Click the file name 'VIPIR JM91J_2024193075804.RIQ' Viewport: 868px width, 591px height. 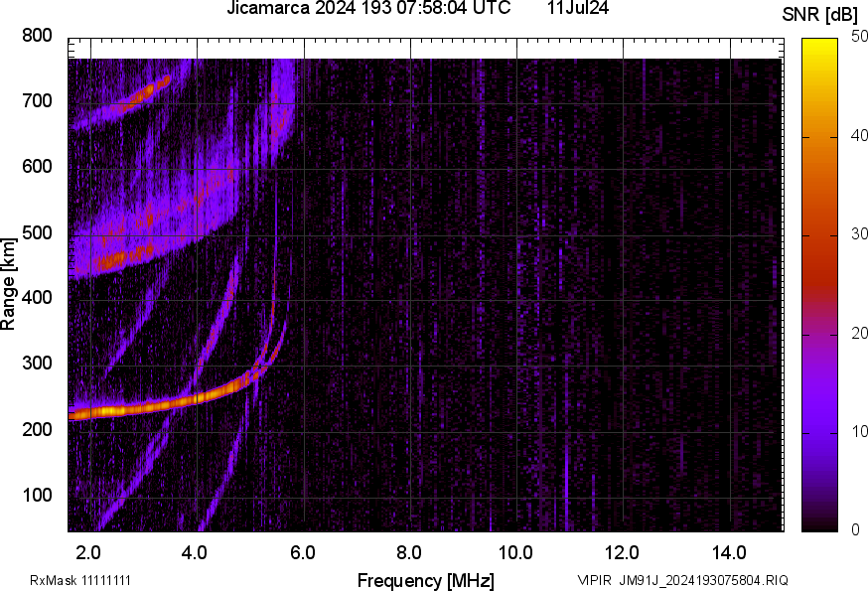(682, 580)
